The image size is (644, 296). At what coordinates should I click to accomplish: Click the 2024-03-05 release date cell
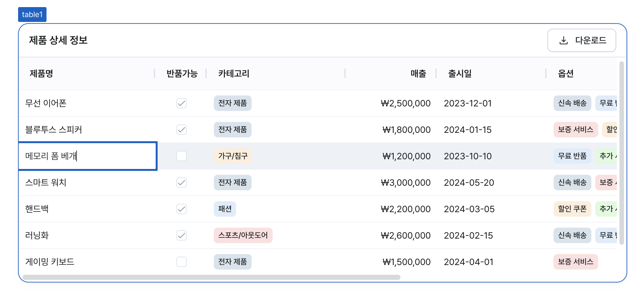[x=469, y=209]
